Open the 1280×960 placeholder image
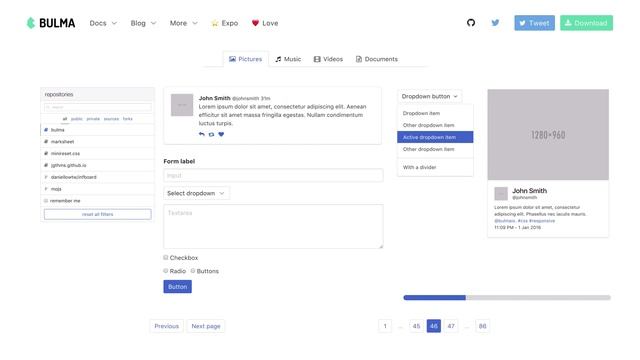The image size is (640, 360). pos(548,135)
